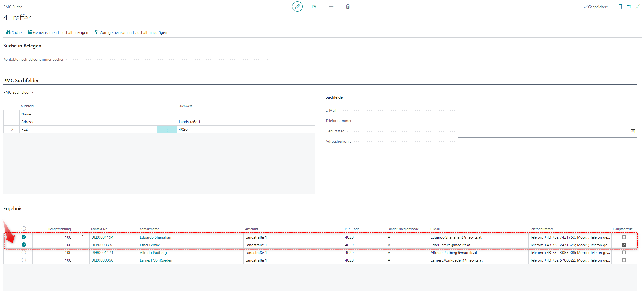This screenshot has width=644, height=291.
Task: Sort by Suchgewichtung column header
Action: point(59,229)
